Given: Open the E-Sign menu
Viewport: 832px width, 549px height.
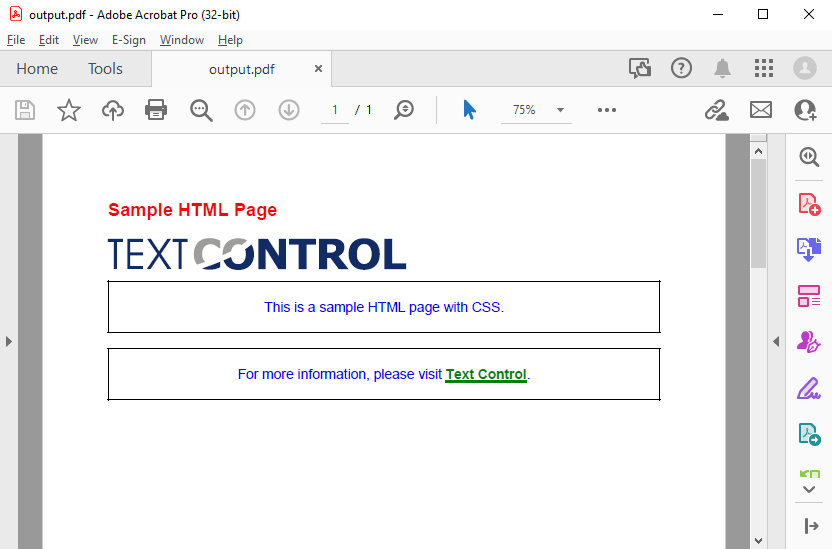Looking at the screenshot, I should (128, 40).
